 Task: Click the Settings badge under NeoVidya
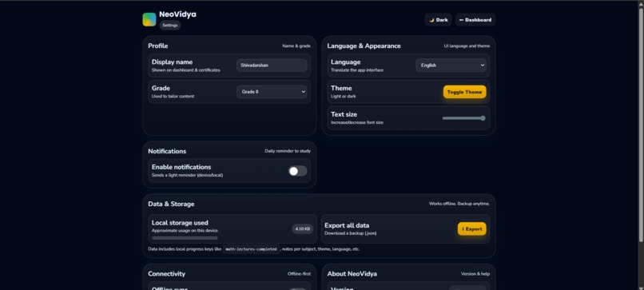[x=170, y=25]
